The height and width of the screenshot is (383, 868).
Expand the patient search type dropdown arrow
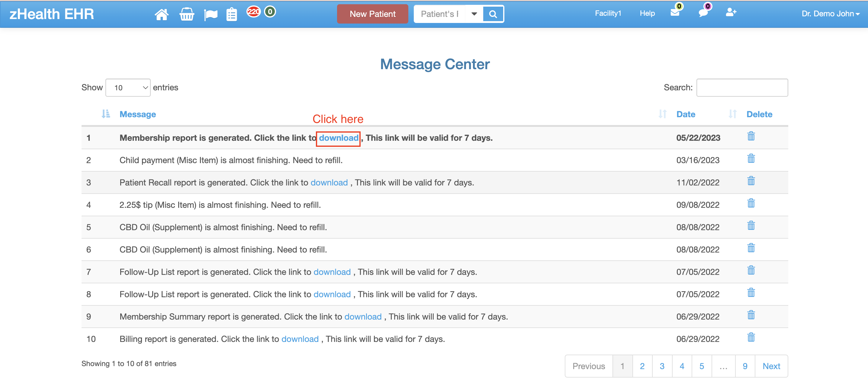click(x=474, y=14)
